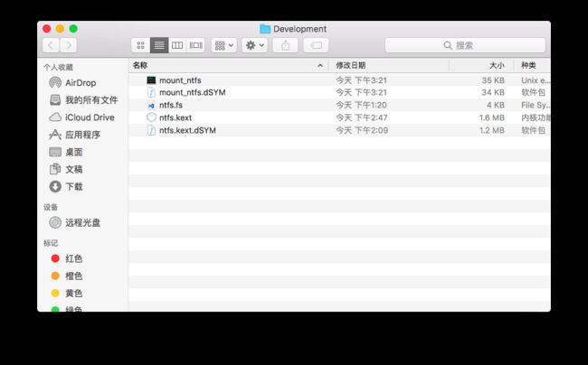Sort by the 修改日期 column header
Viewport: 588px width, 365px height.
[389, 66]
